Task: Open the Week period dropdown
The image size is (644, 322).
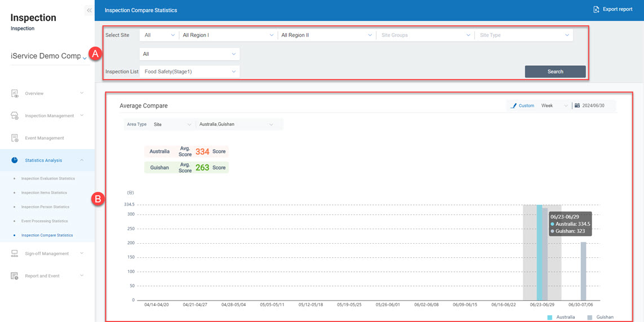Action: pos(554,105)
